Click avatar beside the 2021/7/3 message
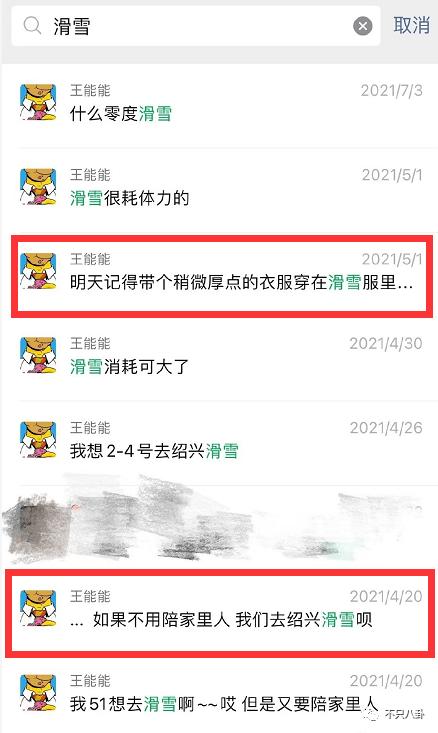This screenshot has height=733, width=438. coord(38,102)
